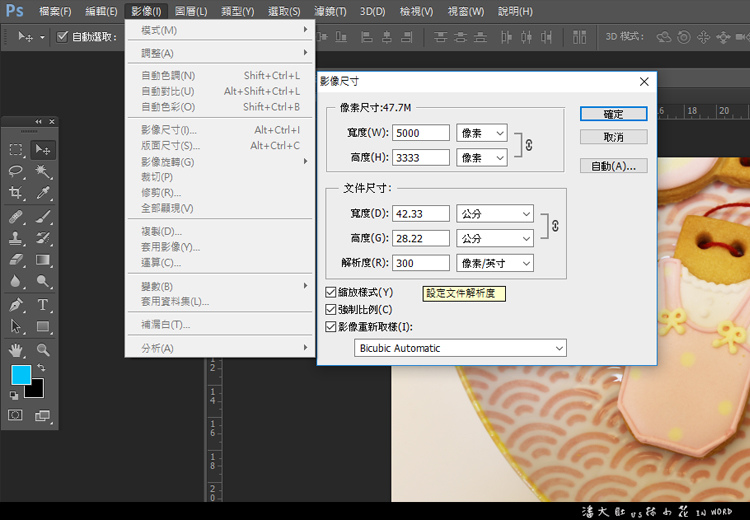Viewport: 750px width, 520px height.
Task: Reset default foreground and background colors
Action: point(14,395)
